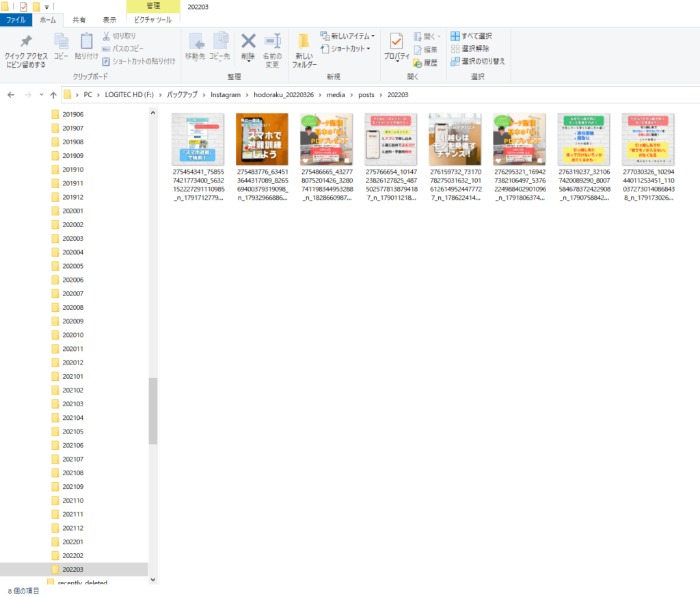The height and width of the screenshot is (597, 700).
Task: Click the Paste icon in the ribbon
Action: coord(86,42)
